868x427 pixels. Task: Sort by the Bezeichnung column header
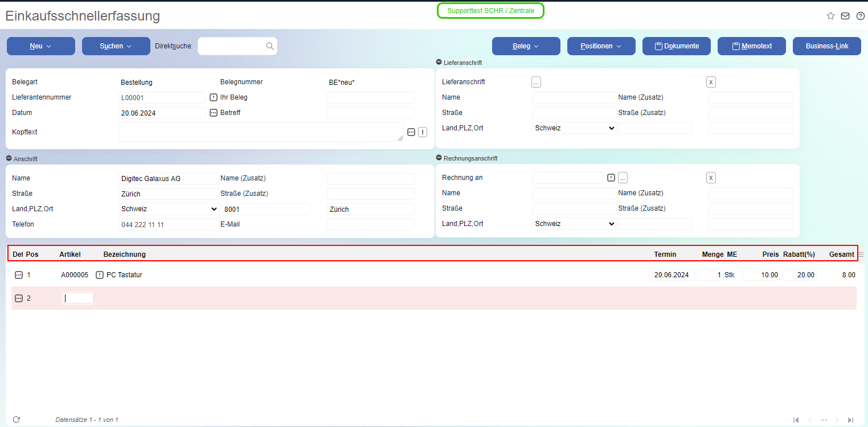(x=125, y=254)
